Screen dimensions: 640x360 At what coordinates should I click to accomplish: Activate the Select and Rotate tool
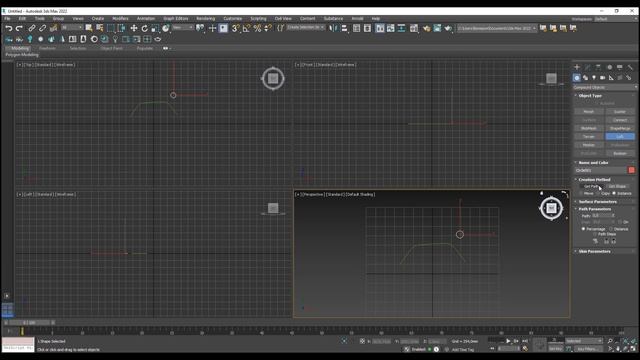click(x=144, y=28)
